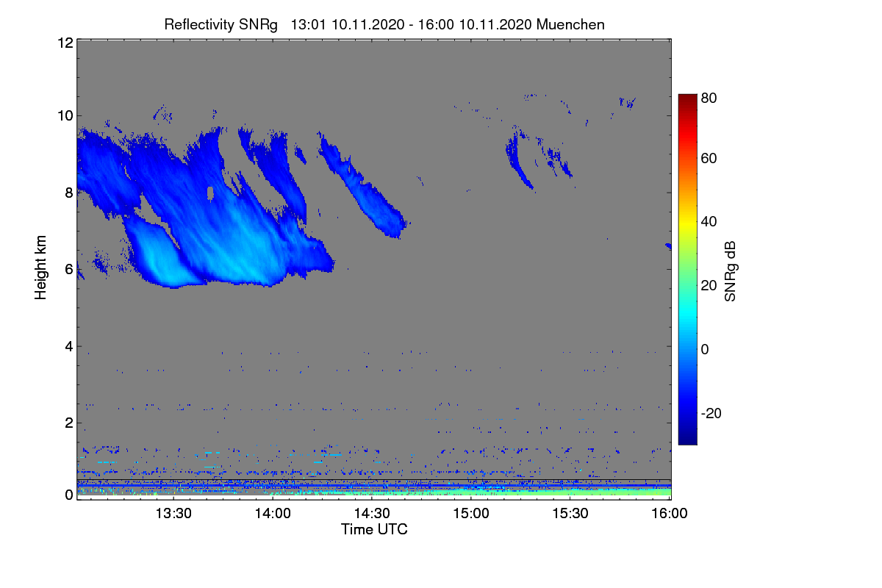Click the 13:30 time axis tick label
The width and height of the screenshot is (882, 588).
173,513
